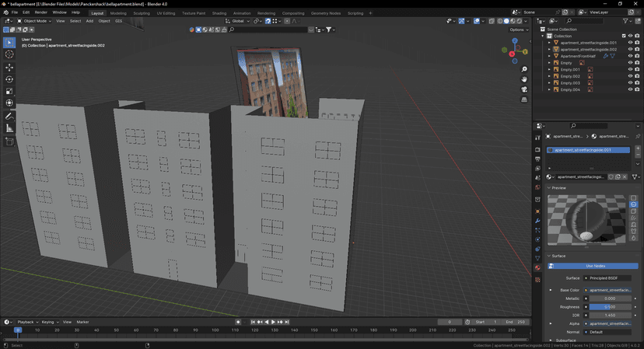Open the Render menu
This screenshot has width=644, height=349.
click(x=40, y=12)
